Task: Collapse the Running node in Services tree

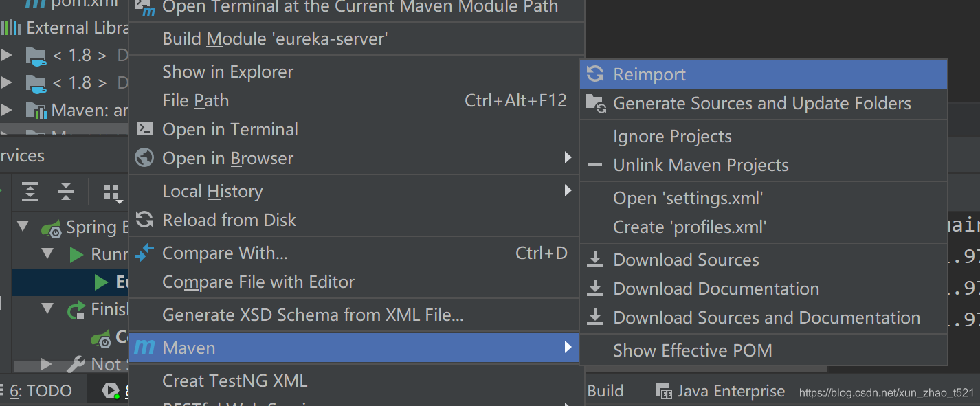Action: [x=47, y=254]
